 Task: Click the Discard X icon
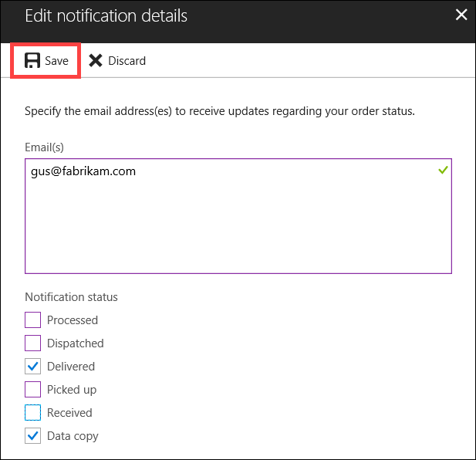point(96,61)
